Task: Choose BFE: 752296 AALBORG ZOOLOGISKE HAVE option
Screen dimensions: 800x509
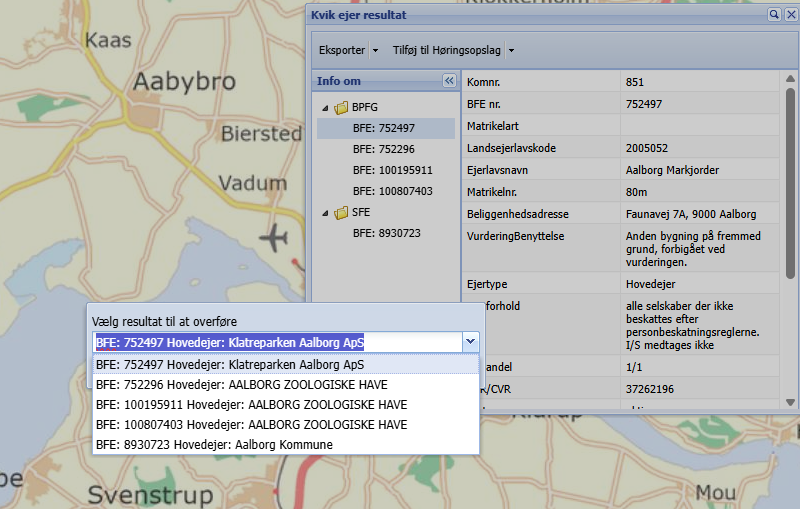Action: [242, 384]
